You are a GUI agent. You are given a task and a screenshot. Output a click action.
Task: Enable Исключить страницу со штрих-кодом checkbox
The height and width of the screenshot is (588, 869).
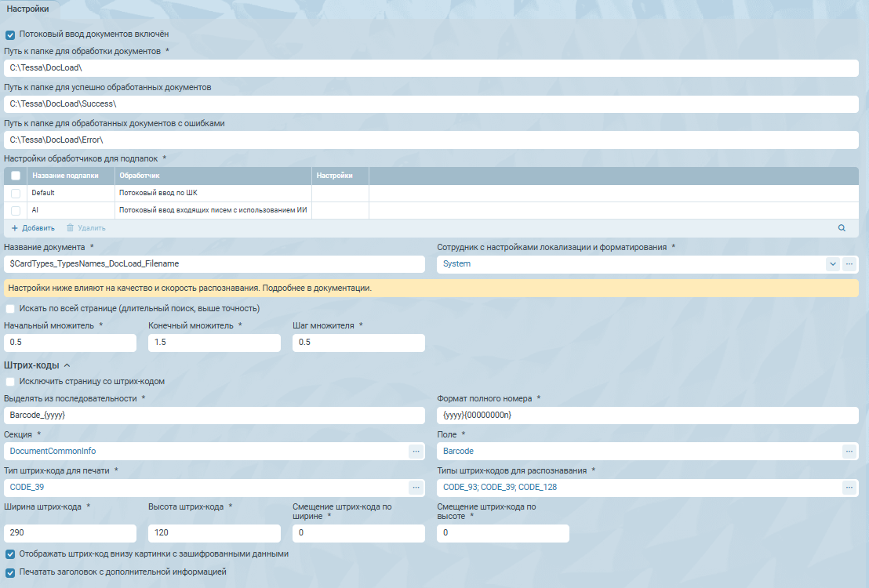tap(10, 382)
